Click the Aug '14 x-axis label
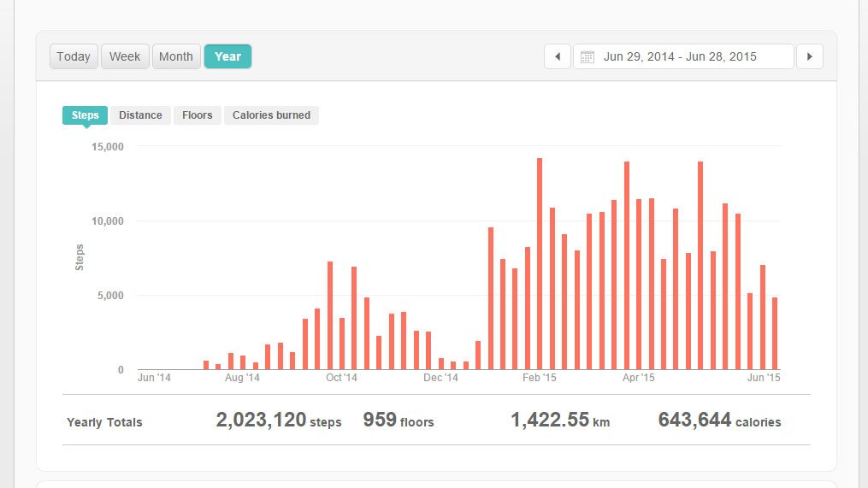The width and height of the screenshot is (868, 488). [242, 378]
